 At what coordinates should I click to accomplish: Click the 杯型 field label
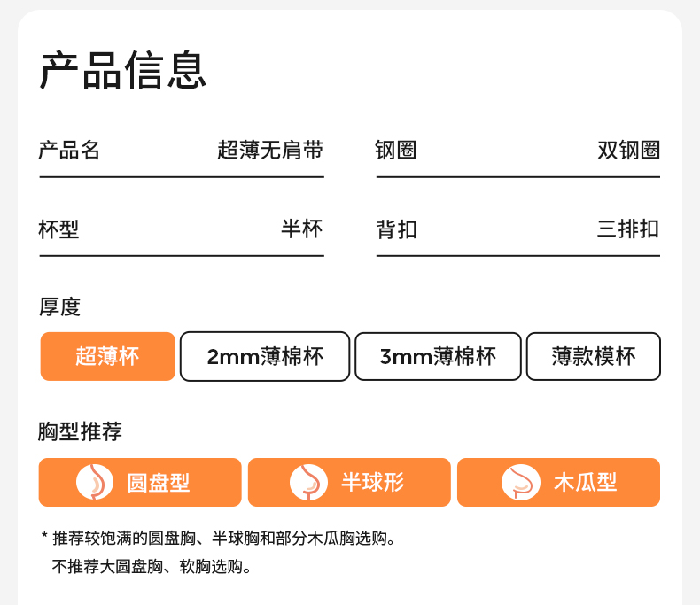point(58,229)
